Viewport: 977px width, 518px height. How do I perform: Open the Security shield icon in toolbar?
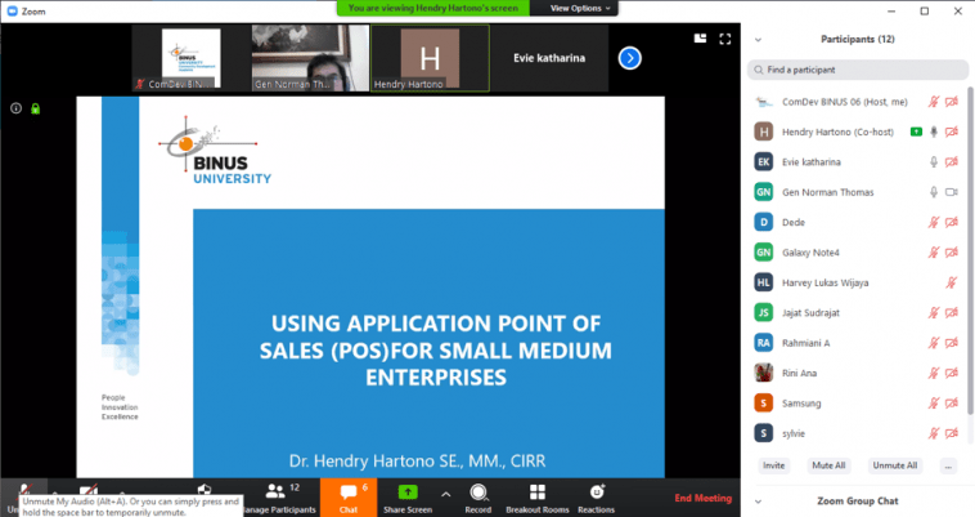coord(204,490)
